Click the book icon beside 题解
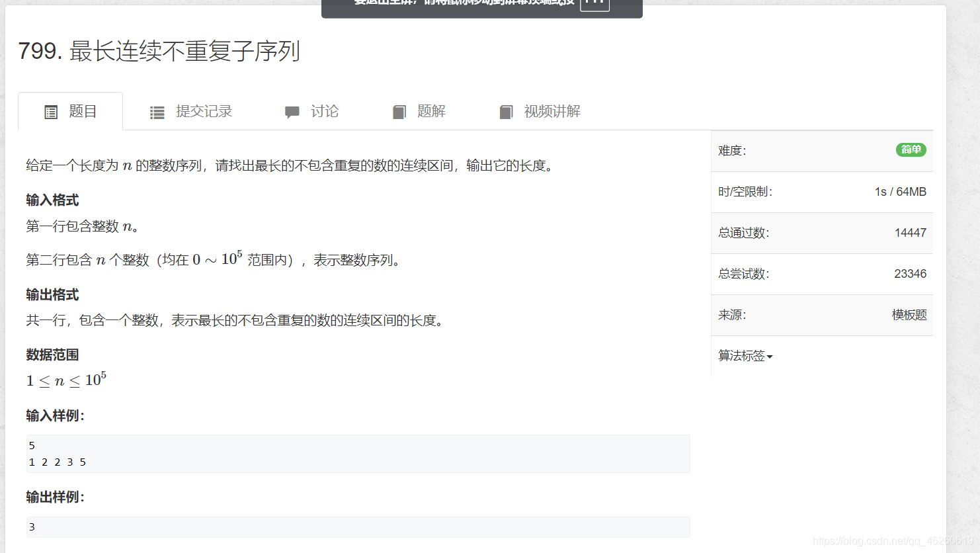This screenshot has height=553, width=980. pyautogui.click(x=399, y=112)
